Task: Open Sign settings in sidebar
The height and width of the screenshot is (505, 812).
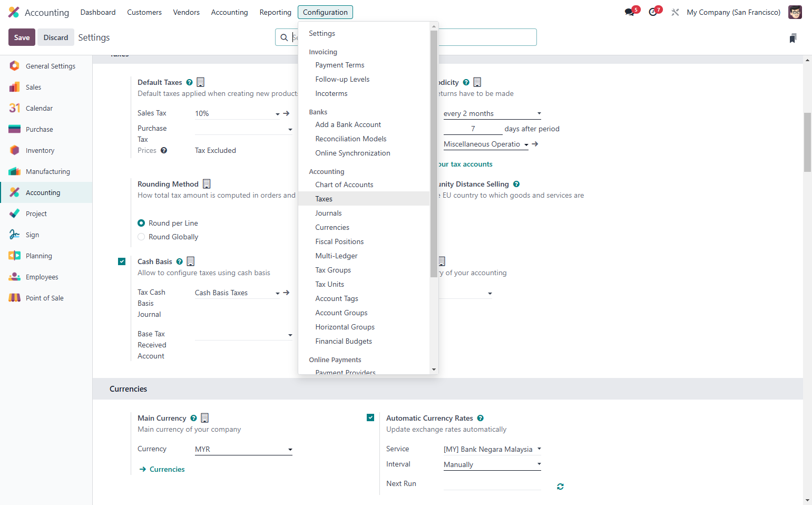Action: (x=46, y=235)
